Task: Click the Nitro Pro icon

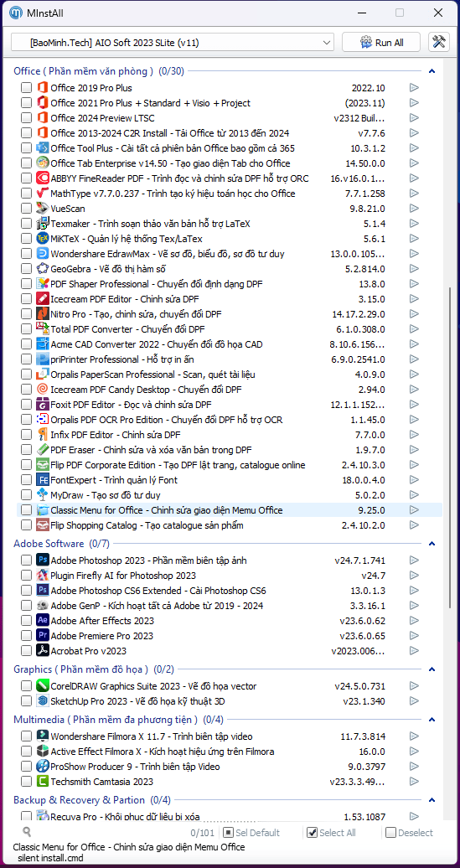Action: (43, 314)
